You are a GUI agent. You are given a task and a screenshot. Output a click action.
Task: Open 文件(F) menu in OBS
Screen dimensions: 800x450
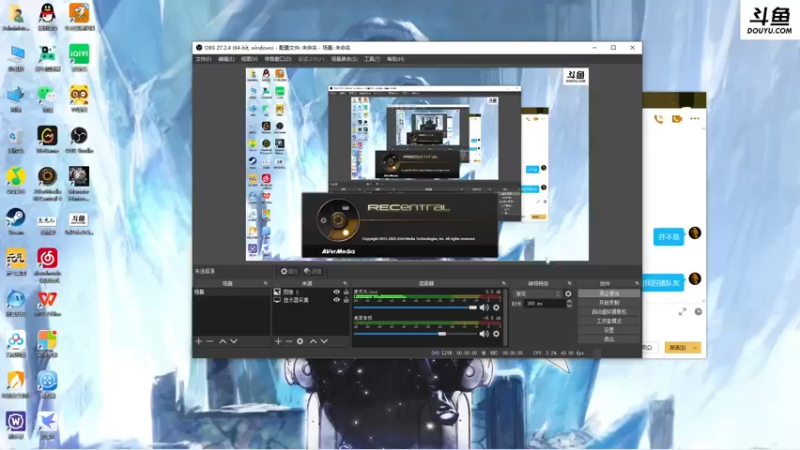(x=203, y=59)
